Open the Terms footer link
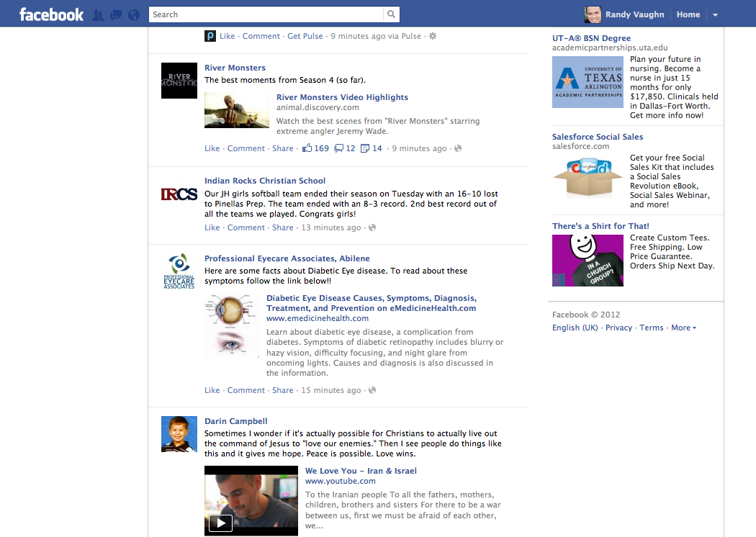The height and width of the screenshot is (537, 756). (x=652, y=328)
